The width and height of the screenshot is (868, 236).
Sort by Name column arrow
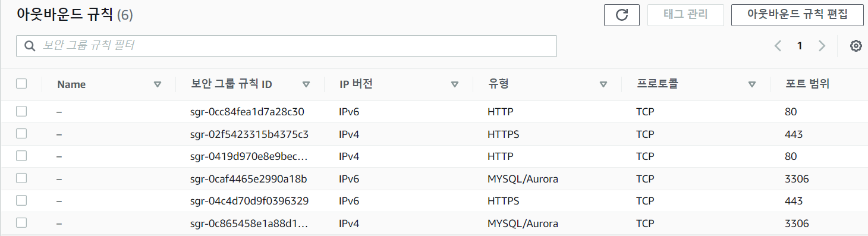(x=158, y=84)
